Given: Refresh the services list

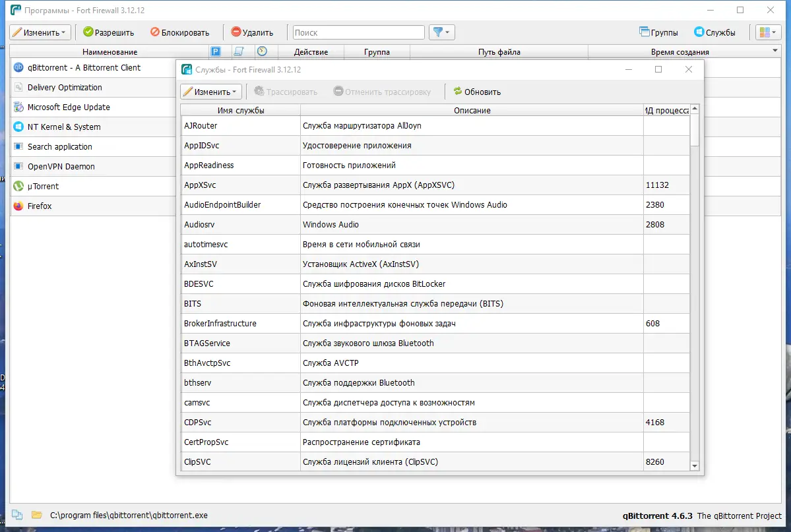Looking at the screenshot, I should point(477,92).
